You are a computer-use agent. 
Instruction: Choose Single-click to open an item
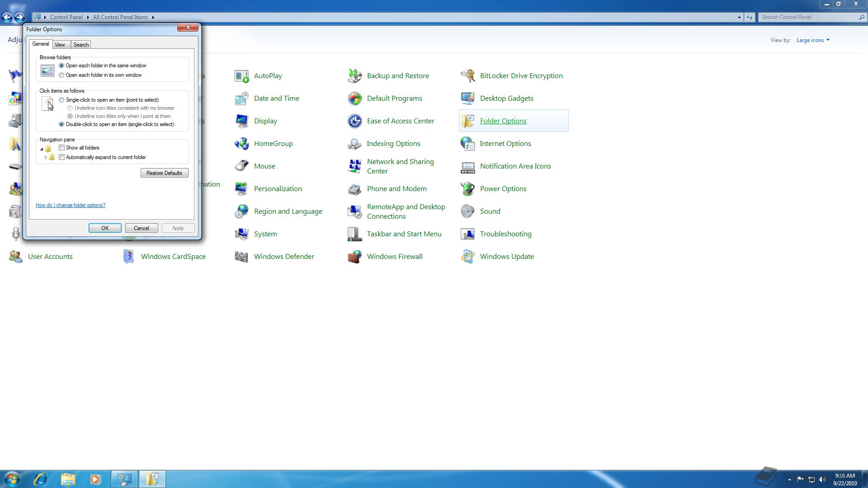point(61,100)
